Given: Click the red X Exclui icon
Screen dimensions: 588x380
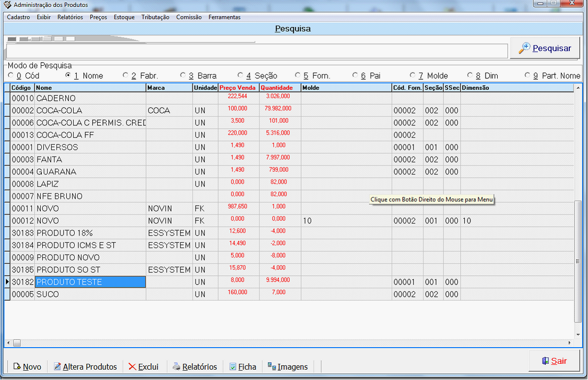Looking at the screenshot, I should tap(132, 366).
